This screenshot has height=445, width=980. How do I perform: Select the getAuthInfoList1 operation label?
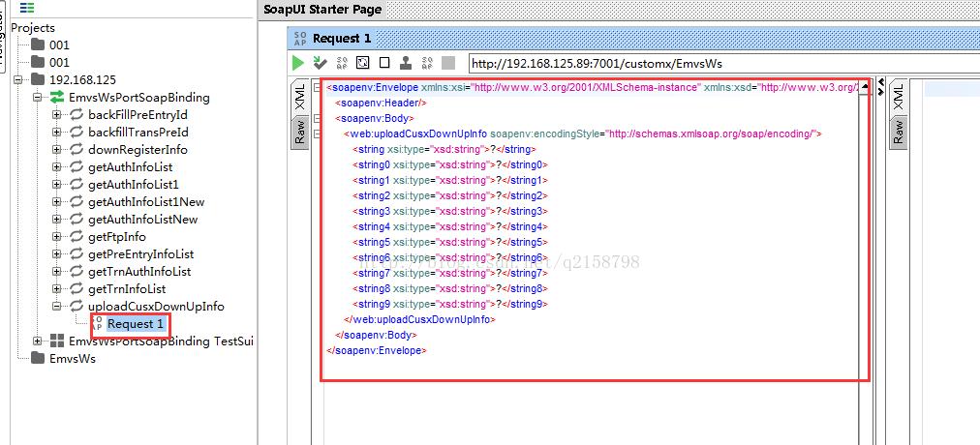pyautogui.click(x=134, y=184)
